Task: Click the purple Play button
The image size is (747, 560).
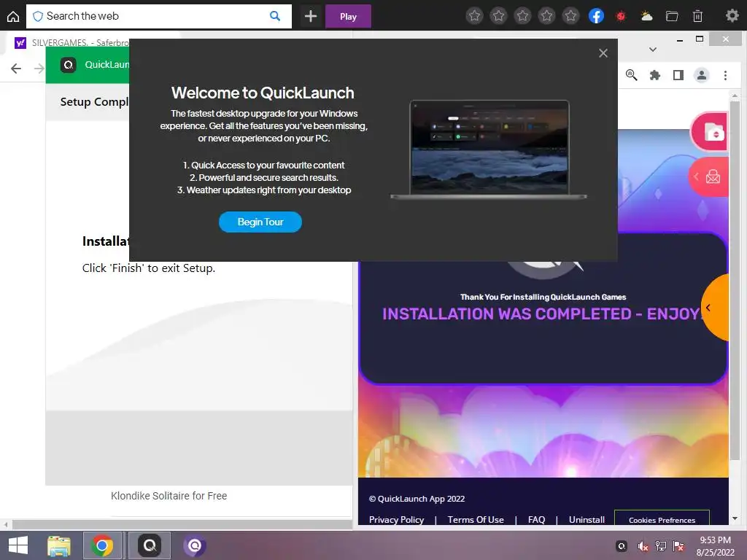Action: (x=348, y=16)
